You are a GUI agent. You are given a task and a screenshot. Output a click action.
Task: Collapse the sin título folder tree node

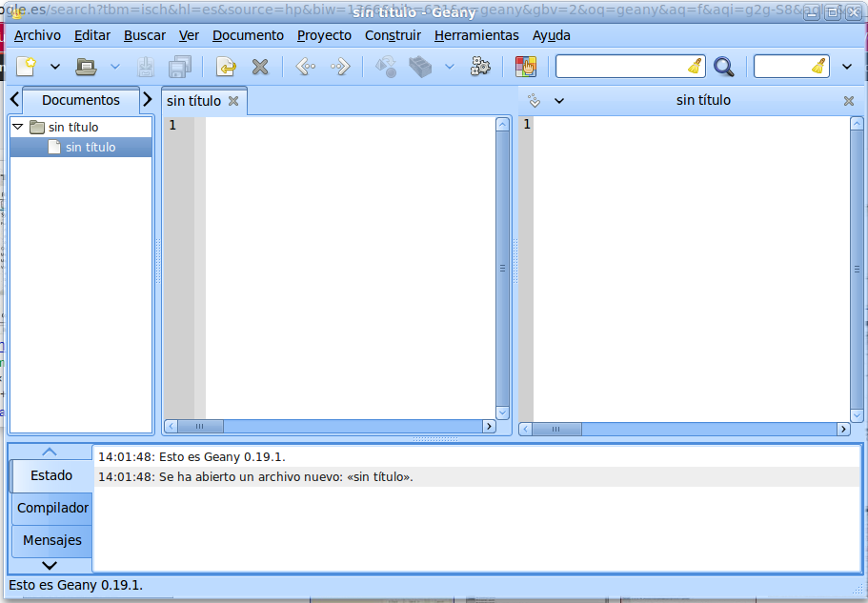click(x=18, y=127)
